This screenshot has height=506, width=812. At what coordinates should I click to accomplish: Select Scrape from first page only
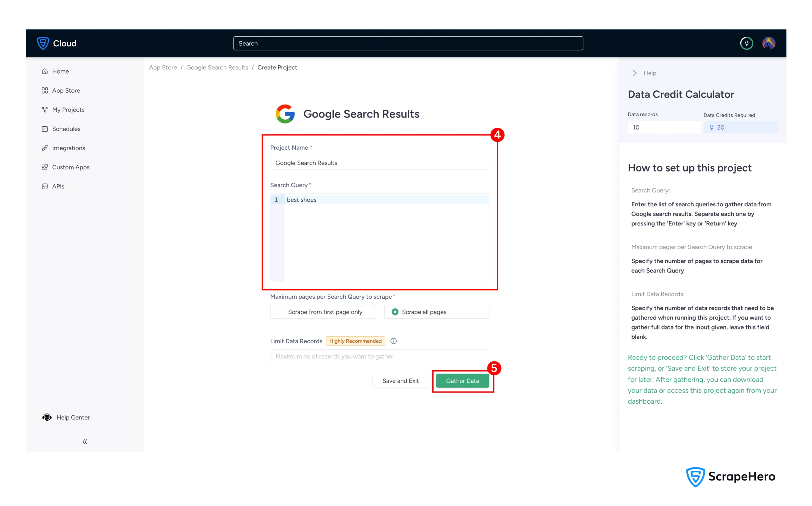(x=281, y=312)
